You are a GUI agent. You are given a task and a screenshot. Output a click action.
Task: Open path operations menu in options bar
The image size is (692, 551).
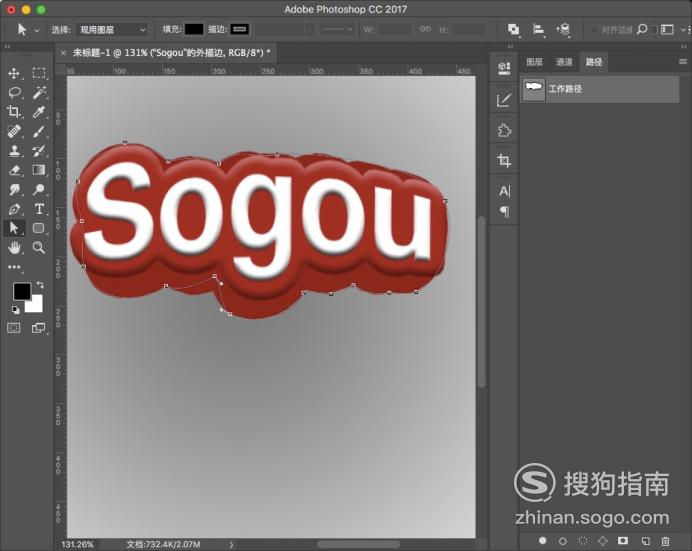(513, 30)
